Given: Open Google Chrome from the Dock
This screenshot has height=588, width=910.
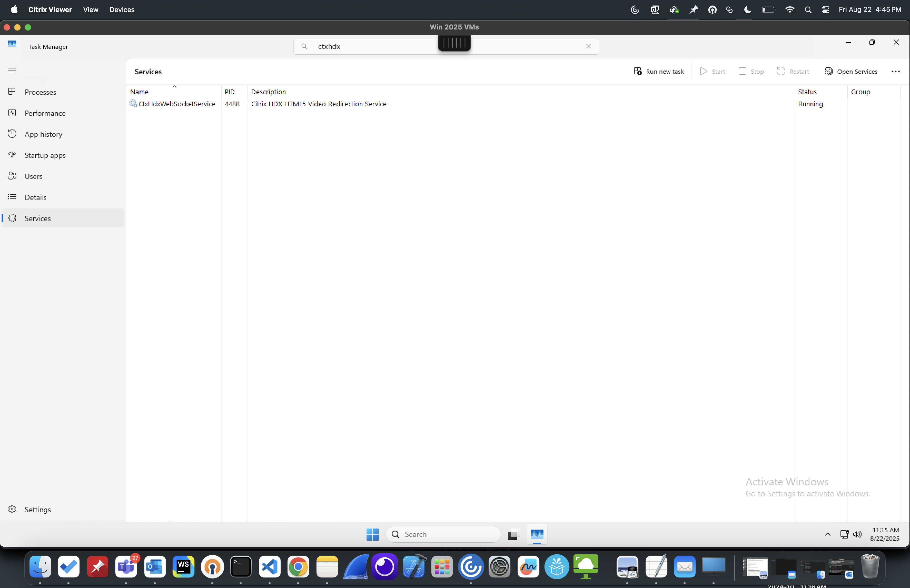Looking at the screenshot, I should pos(298,567).
